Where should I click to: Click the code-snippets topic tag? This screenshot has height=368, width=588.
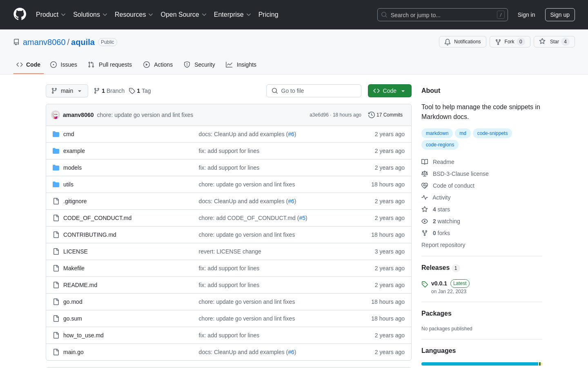492,133
